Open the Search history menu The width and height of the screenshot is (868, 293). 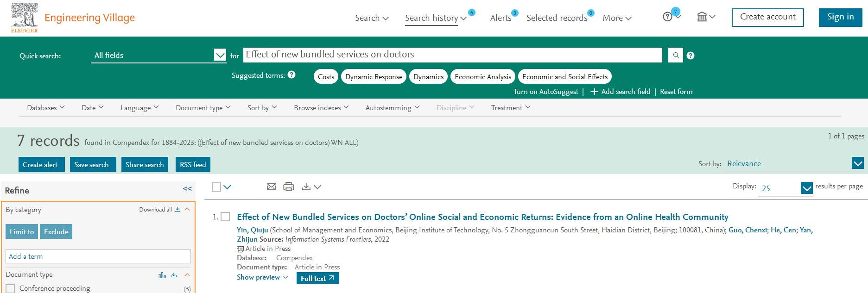pyautogui.click(x=435, y=18)
